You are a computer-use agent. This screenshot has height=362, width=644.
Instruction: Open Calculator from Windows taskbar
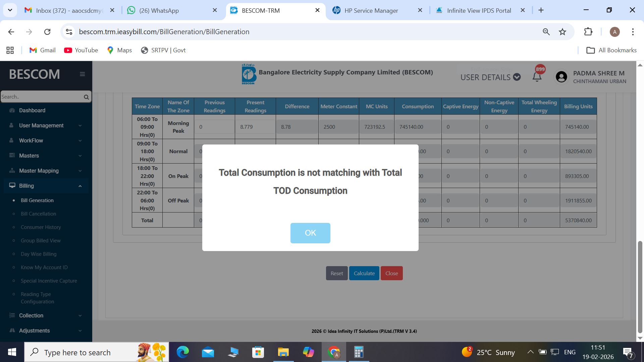[359, 352]
